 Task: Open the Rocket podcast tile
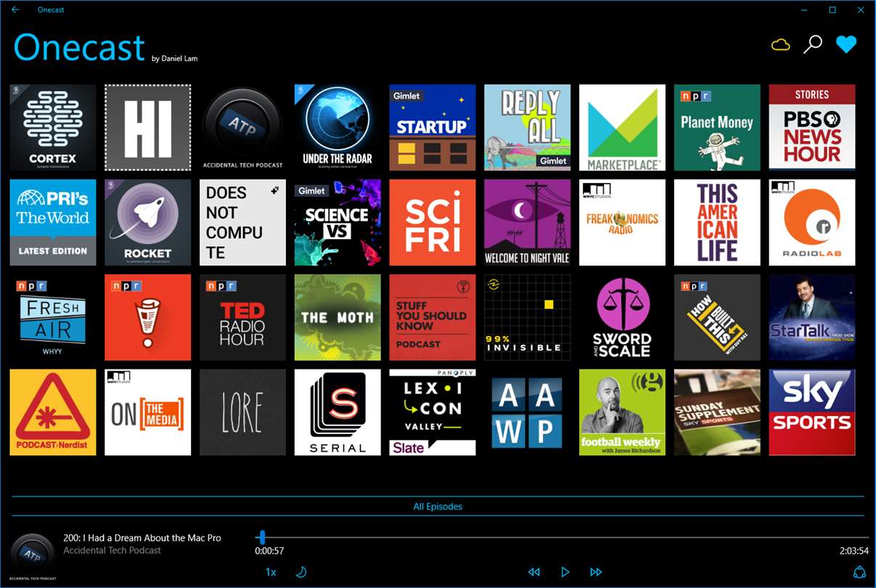coord(148,223)
